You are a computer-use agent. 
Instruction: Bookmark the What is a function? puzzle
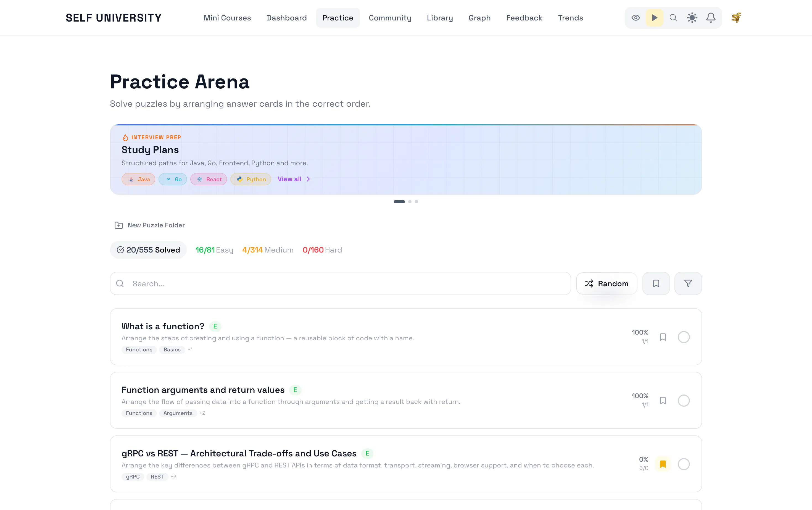click(x=663, y=337)
